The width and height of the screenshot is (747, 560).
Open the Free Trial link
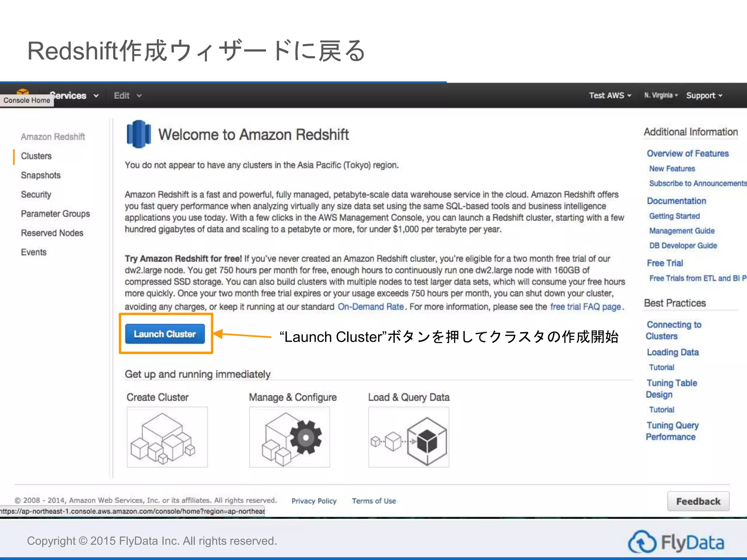pos(665,263)
